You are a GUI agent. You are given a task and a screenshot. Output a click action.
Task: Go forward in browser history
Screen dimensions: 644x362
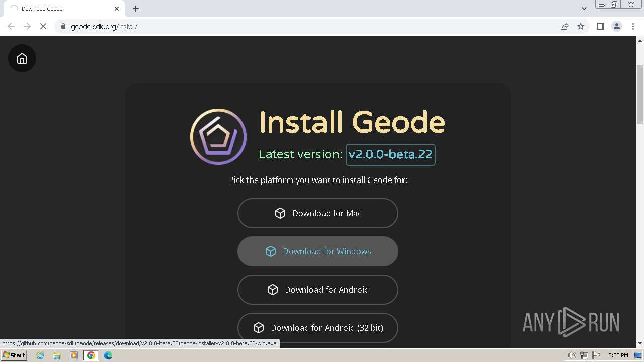tap(27, 26)
